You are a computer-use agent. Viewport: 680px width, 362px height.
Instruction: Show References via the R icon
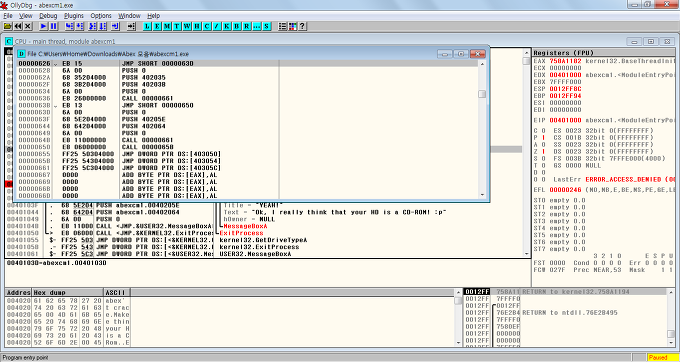tap(247, 26)
